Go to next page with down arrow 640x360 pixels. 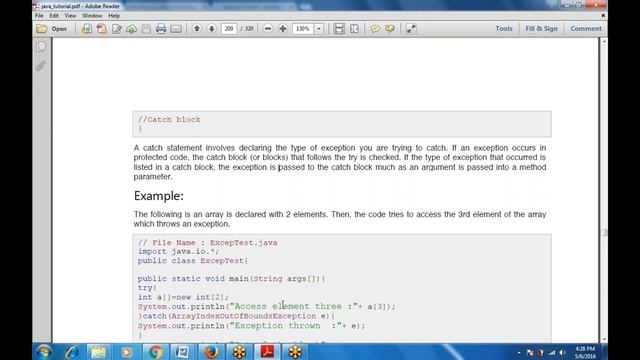211,29
